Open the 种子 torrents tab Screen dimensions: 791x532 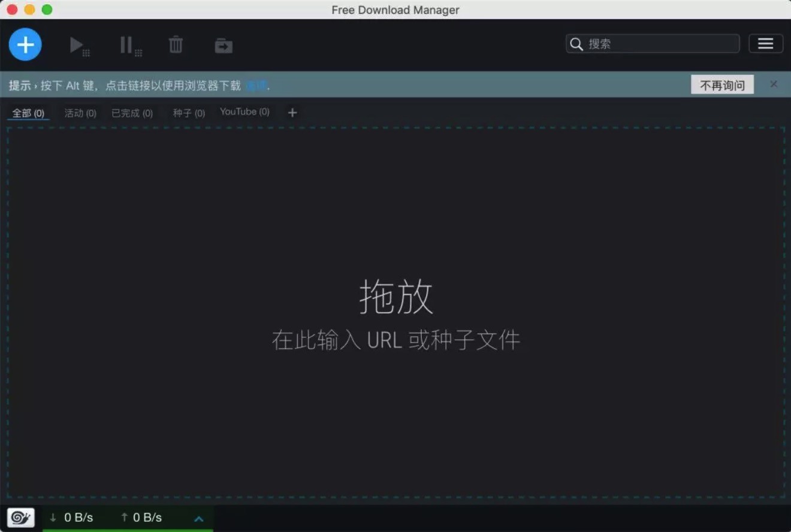(188, 113)
